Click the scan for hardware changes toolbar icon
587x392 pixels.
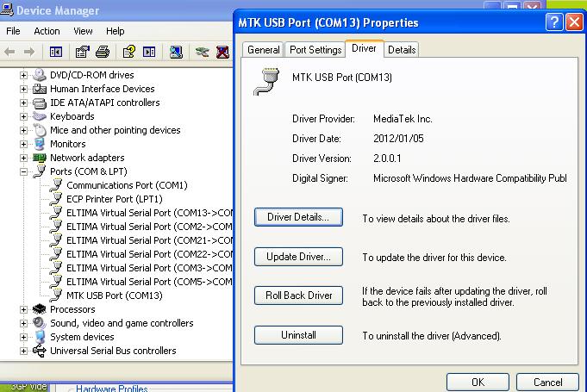(x=176, y=52)
